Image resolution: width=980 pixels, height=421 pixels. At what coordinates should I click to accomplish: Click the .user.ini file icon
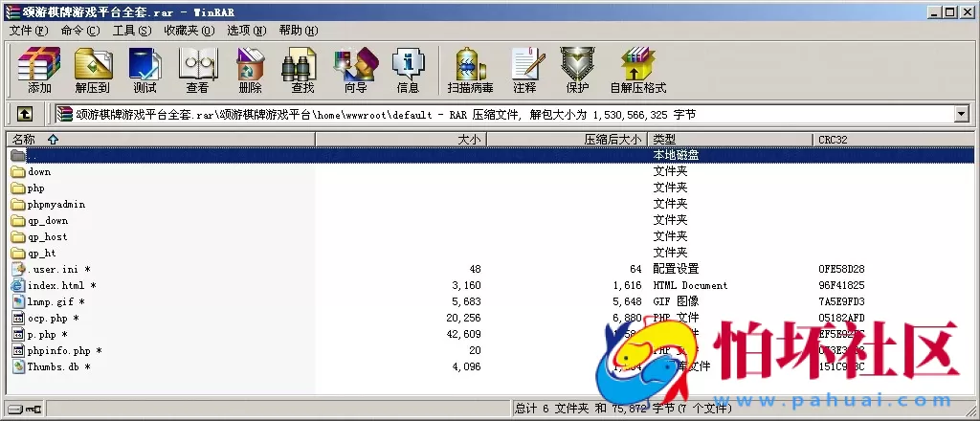[18, 269]
